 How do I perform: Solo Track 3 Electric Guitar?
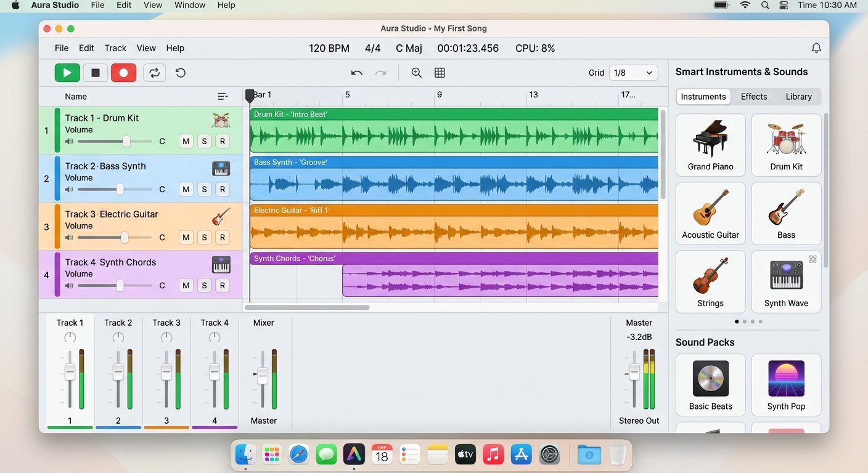click(204, 237)
